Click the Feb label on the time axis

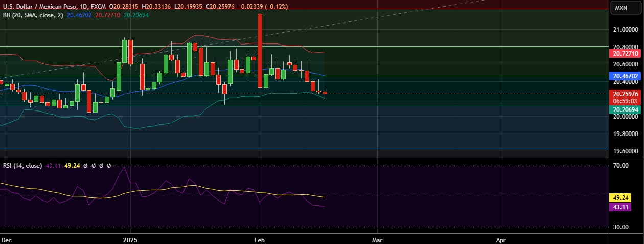click(260, 239)
